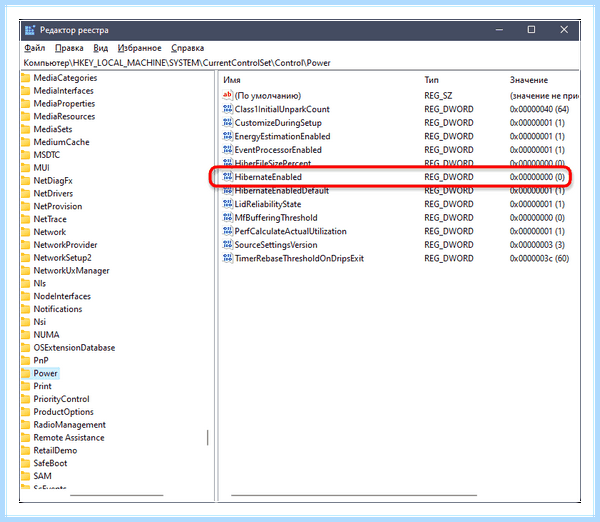Viewport: 600px width, 522px height.
Task: Select the Nls key
Action: pyautogui.click(x=40, y=283)
